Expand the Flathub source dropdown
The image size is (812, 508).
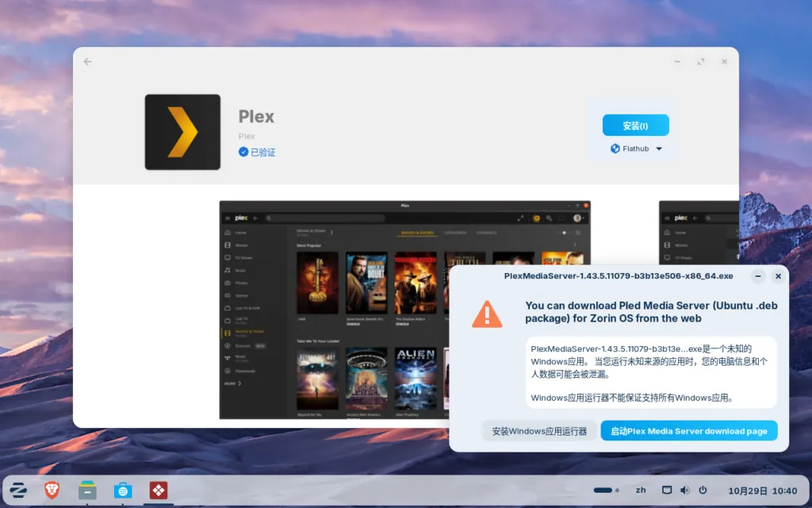pyautogui.click(x=636, y=148)
